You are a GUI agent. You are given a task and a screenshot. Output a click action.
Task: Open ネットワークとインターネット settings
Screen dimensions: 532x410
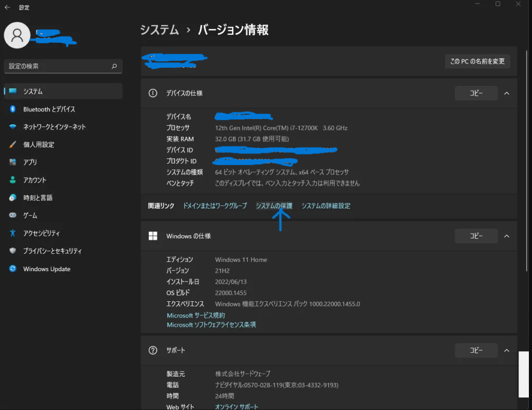63,127
